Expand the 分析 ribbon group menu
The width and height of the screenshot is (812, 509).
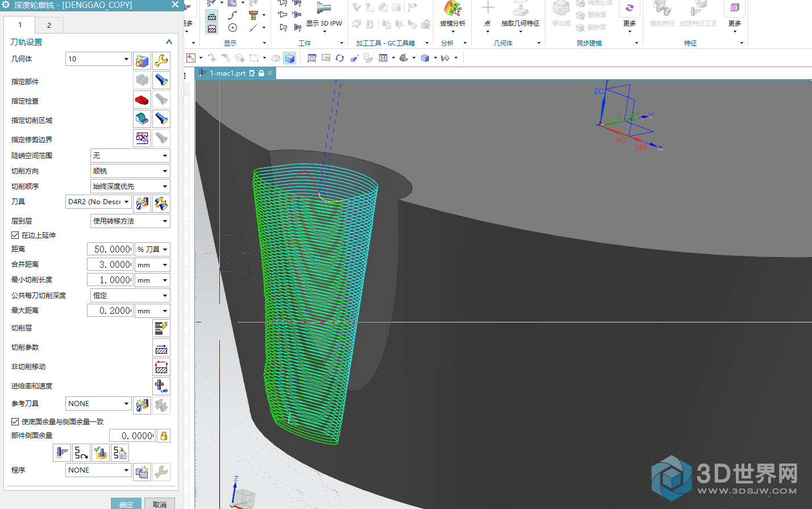click(x=465, y=43)
